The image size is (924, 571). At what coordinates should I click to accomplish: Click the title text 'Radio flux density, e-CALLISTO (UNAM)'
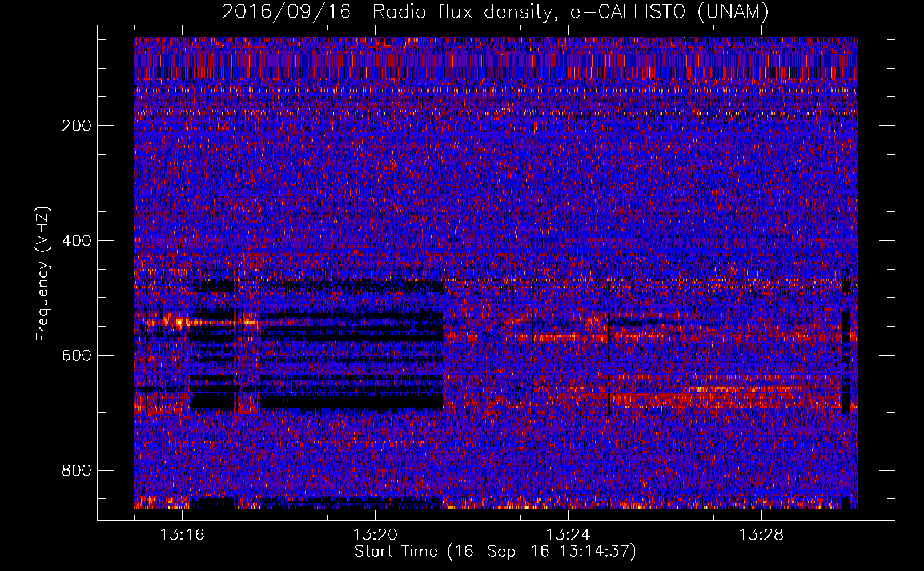tap(571, 11)
